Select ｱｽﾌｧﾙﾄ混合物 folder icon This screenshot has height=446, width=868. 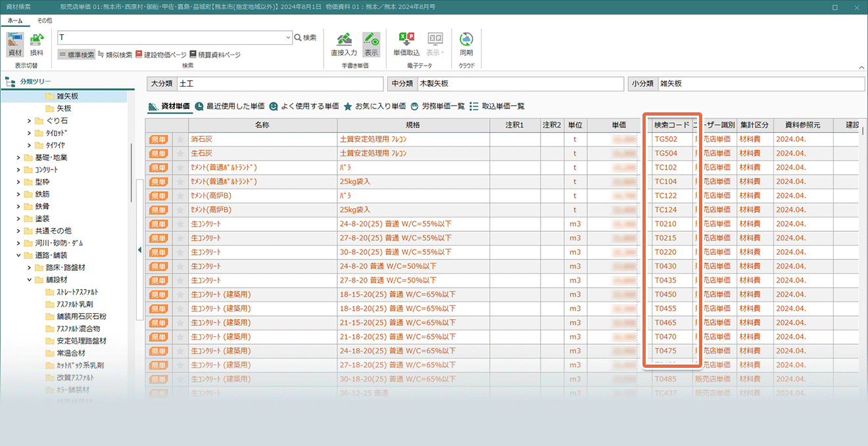50,328
